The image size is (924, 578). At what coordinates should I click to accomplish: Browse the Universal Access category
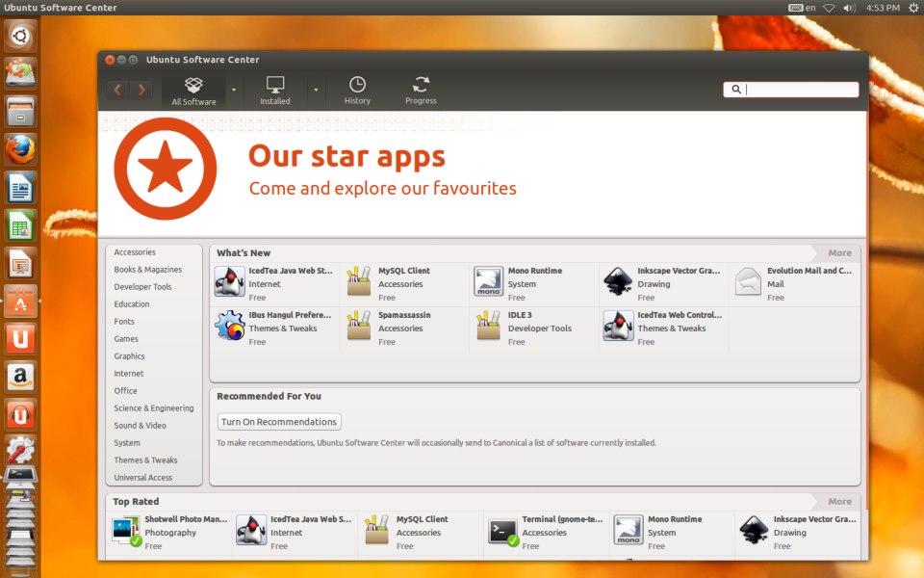(143, 478)
